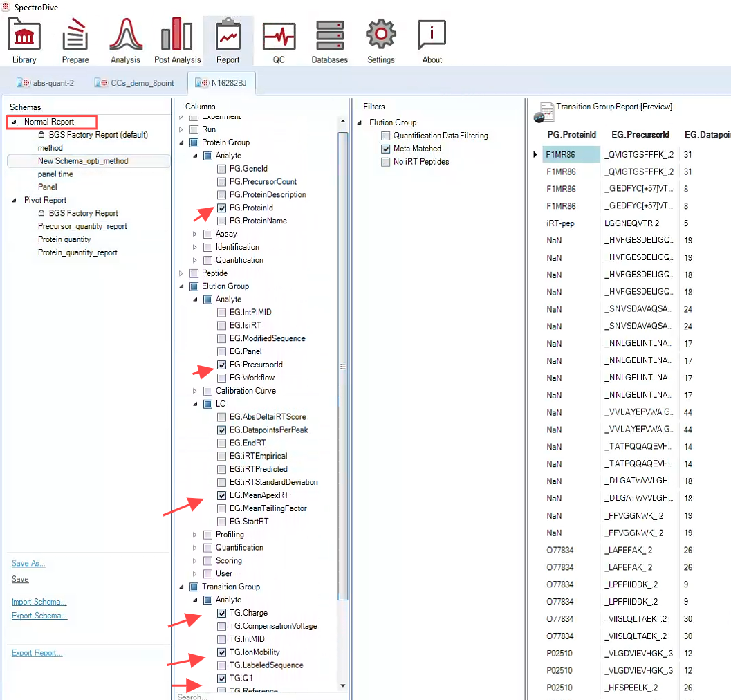Collapse the Protein Group column node
Image resolution: width=731 pixels, height=700 pixels.
181,142
